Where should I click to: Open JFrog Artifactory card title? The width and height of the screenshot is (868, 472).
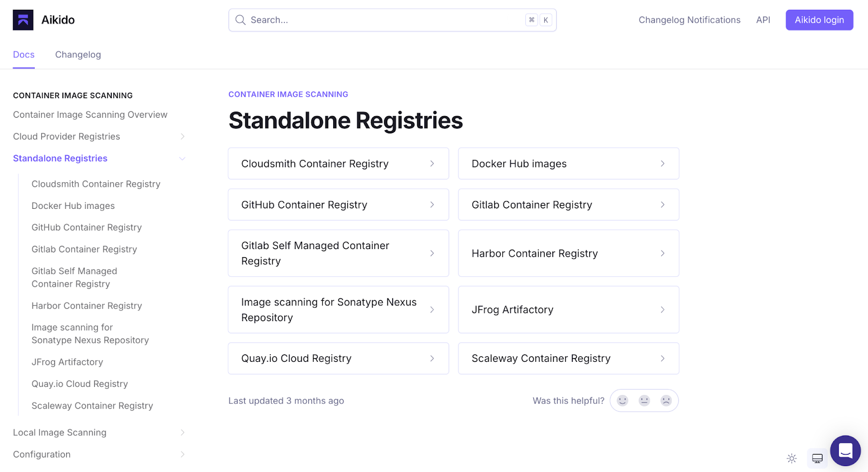tap(513, 310)
